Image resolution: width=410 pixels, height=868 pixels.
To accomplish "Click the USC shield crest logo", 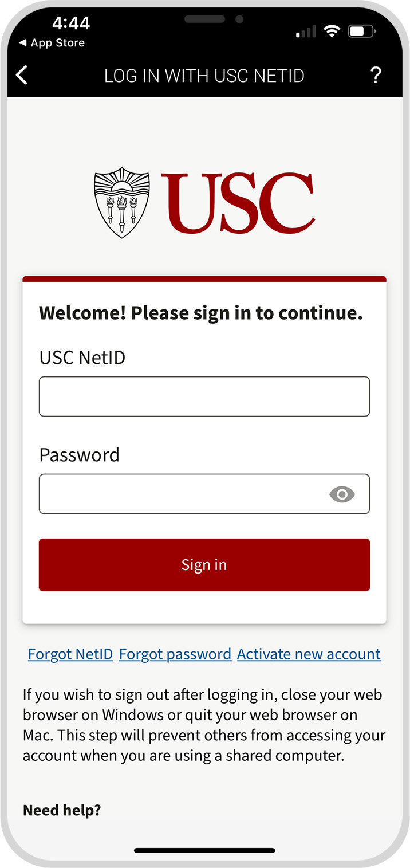I will click(x=122, y=202).
